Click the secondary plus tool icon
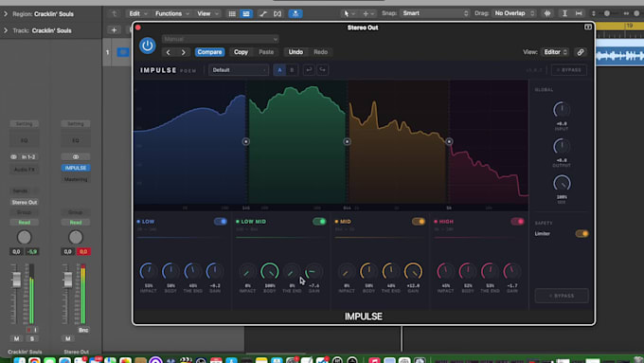Image resolution: width=644 pixels, height=363 pixels. [x=366, y=13]
